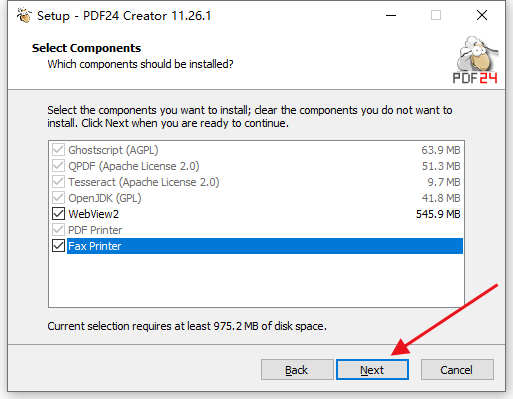Go to the Next setup step

click(x=372, y=370)
